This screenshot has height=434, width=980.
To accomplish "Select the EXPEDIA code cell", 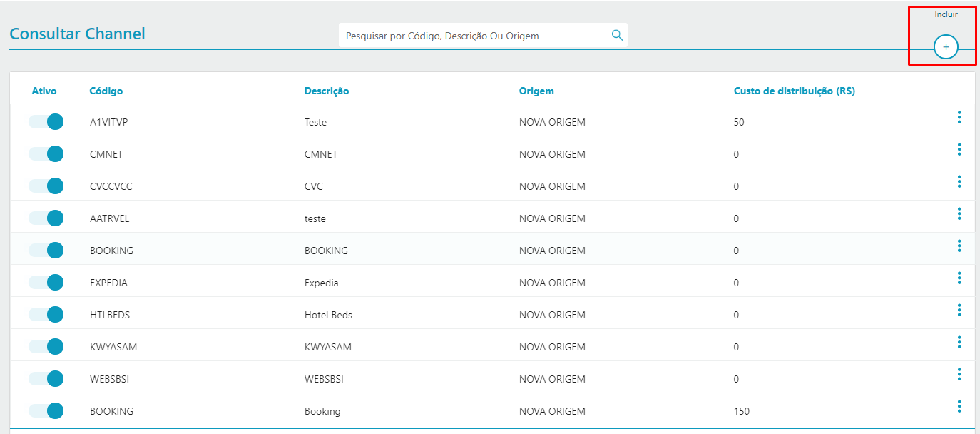I will tap(108, 283).
